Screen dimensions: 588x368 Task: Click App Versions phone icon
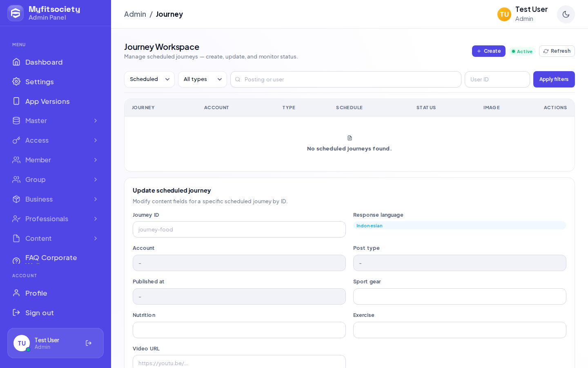(16, 101)
